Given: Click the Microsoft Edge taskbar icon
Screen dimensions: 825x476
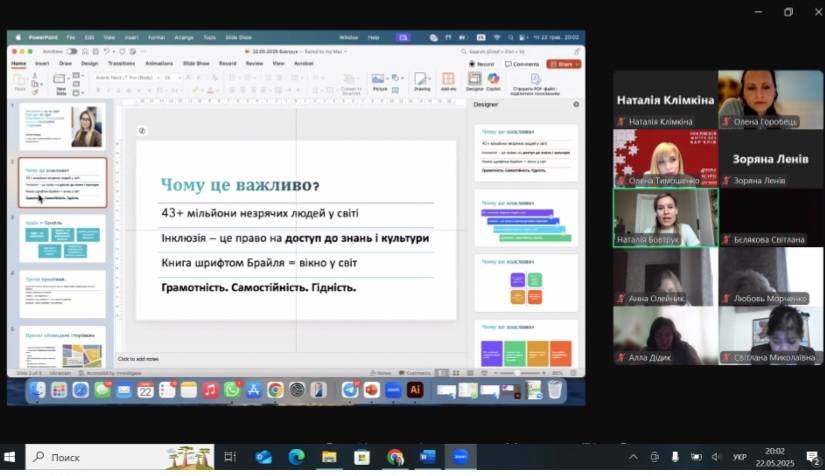Looking at the screenshot, I should click(296, 457).
